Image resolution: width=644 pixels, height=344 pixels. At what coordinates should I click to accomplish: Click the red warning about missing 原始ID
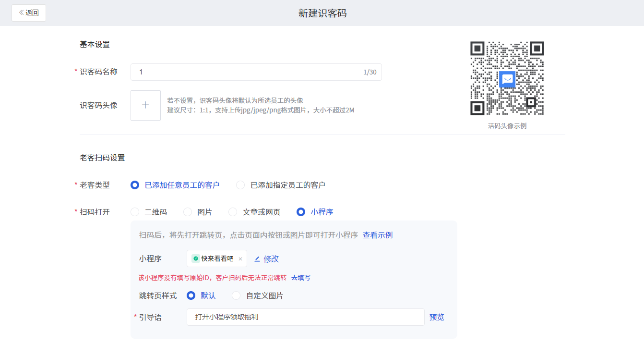click(x=213, y=278)
